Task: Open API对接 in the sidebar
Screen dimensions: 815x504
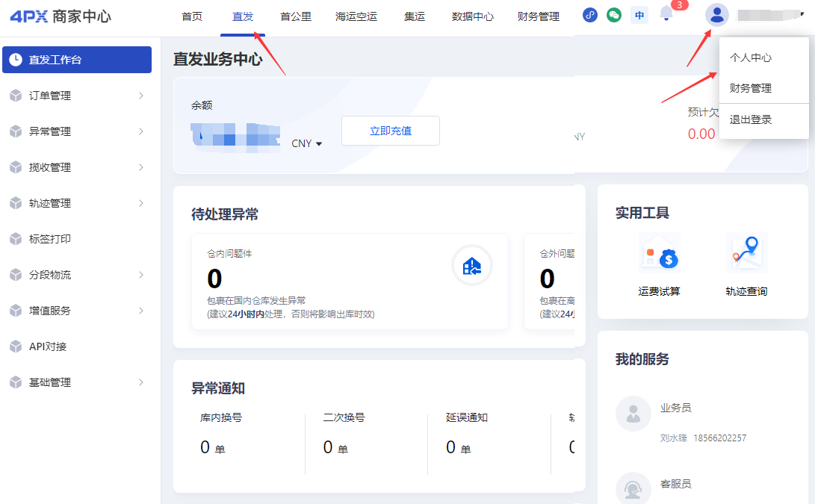Action: click(48, 346)
